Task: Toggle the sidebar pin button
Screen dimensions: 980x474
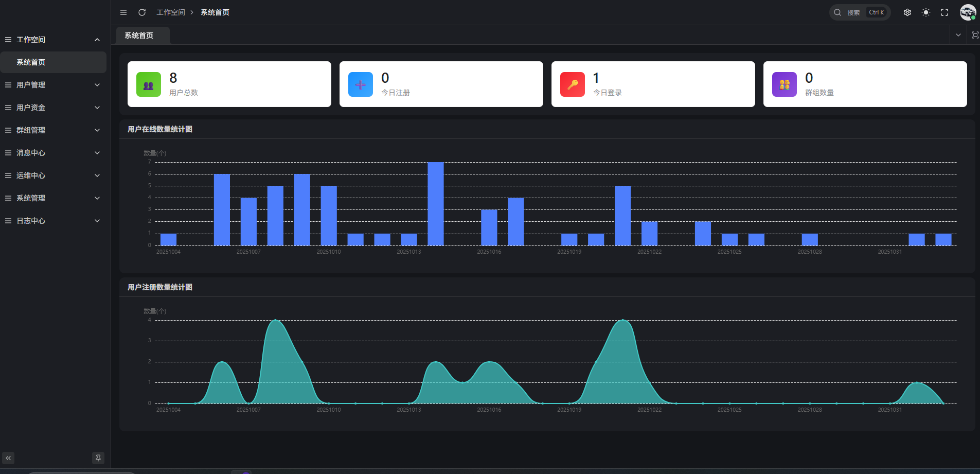Action: click(x=98, y=458)
